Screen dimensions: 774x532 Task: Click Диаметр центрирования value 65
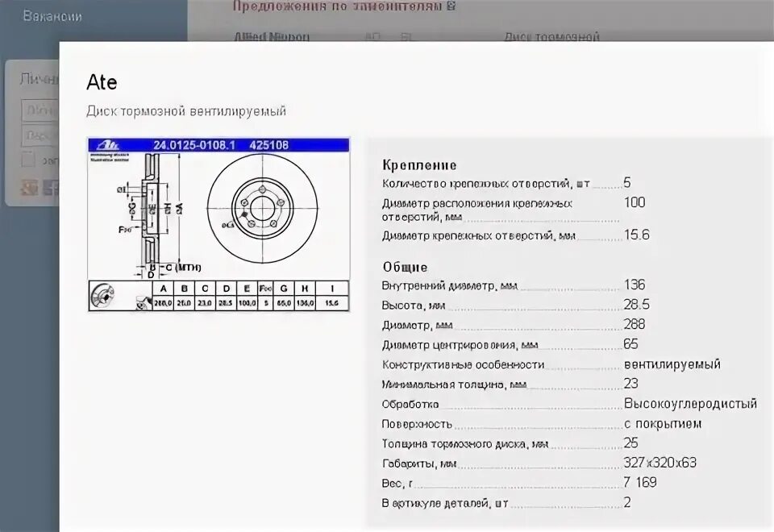point(630,344)
